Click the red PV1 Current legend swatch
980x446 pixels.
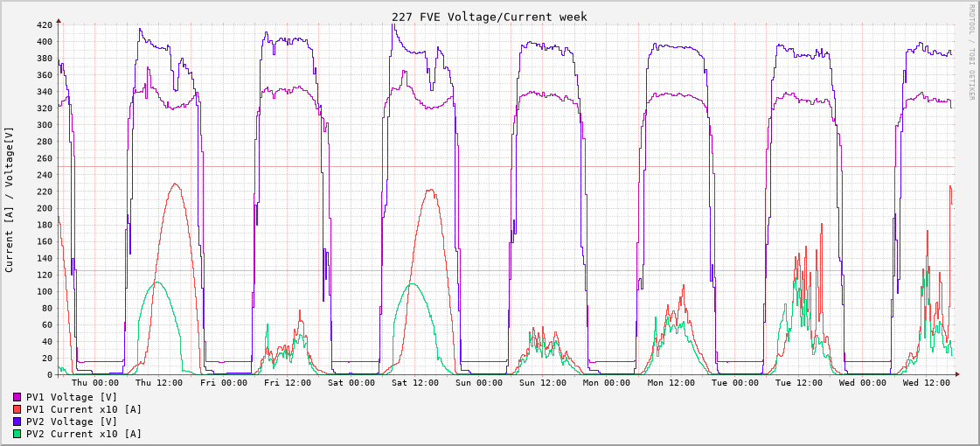point(17,409)
